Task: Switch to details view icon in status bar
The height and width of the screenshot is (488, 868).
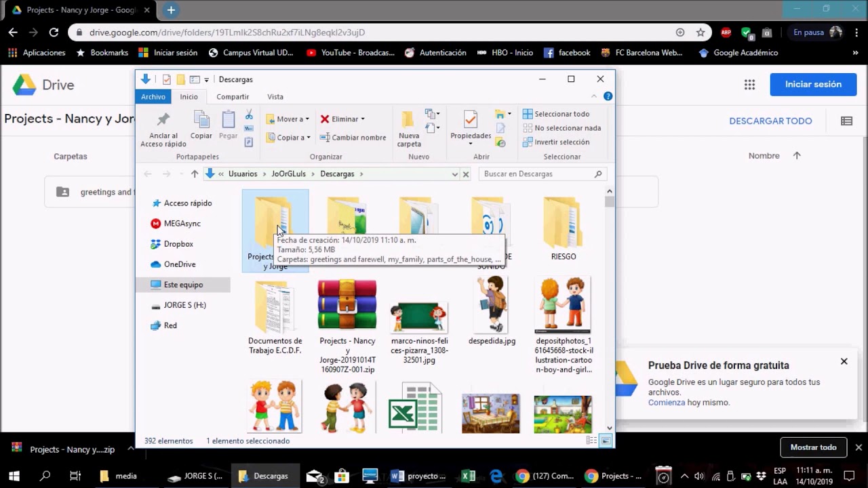Action: click(x=592, y=441)
